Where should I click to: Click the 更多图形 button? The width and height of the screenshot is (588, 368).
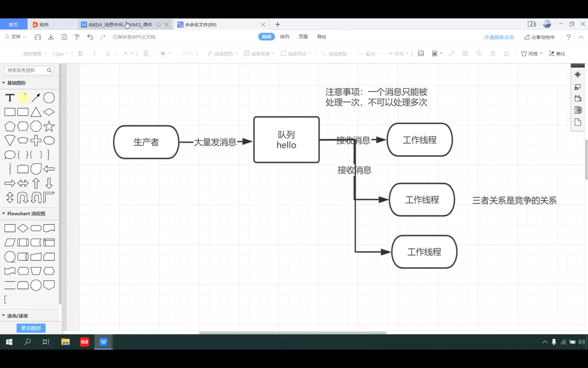point(31,328)
